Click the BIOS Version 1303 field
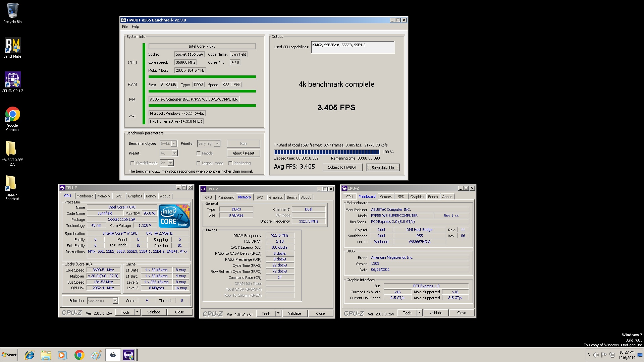Image resolution: width=644 pixels, height=362 pixels. [x=419, y=263]
